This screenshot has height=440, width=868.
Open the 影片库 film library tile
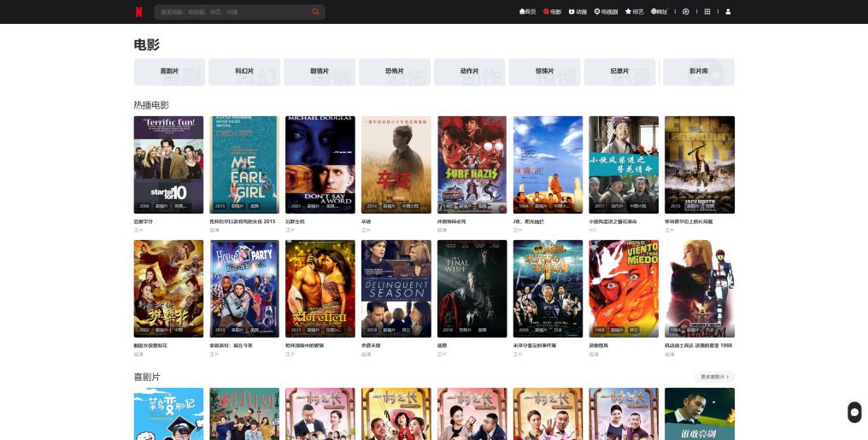[699, 72]
